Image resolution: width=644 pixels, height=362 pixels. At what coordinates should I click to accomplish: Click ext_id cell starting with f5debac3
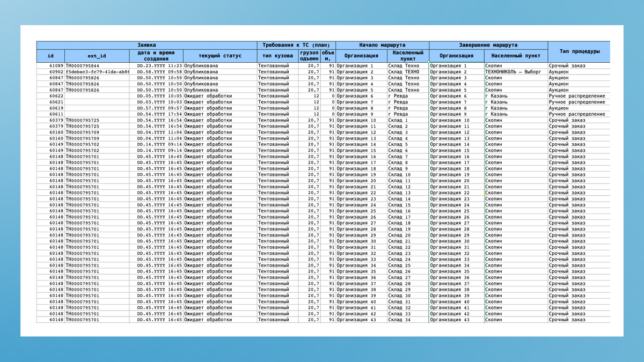pos(97,72)
